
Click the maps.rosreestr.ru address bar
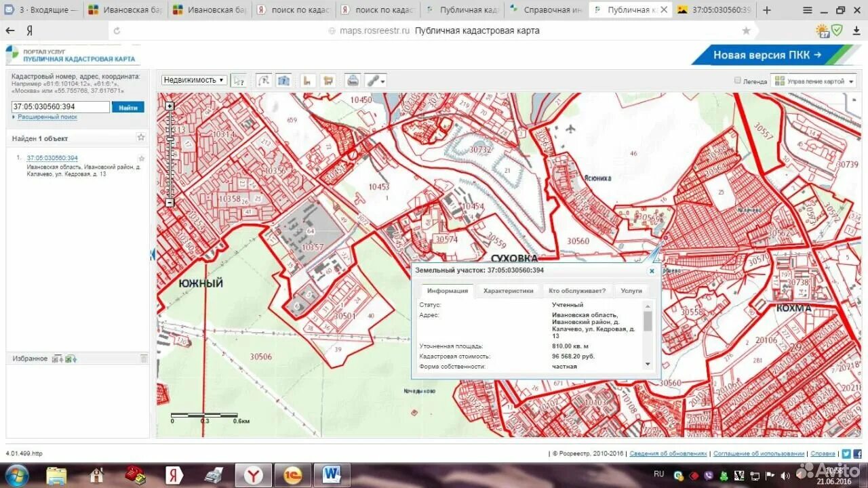[433, 30]
